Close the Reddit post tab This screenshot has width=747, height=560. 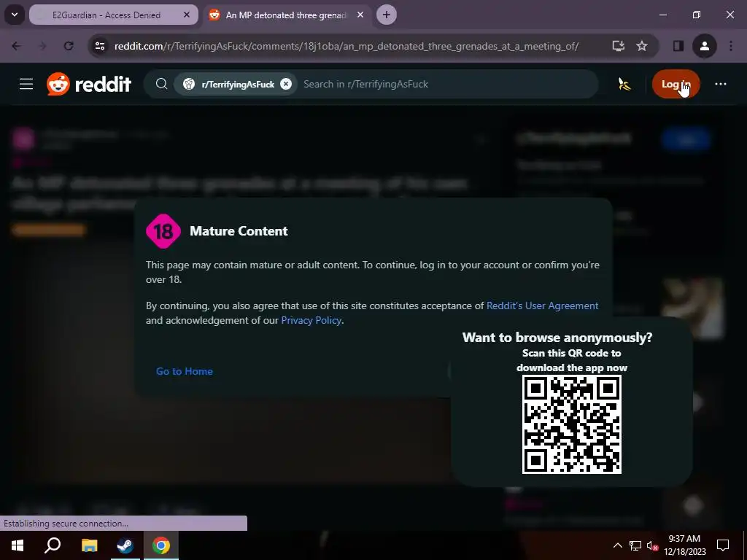360,15
